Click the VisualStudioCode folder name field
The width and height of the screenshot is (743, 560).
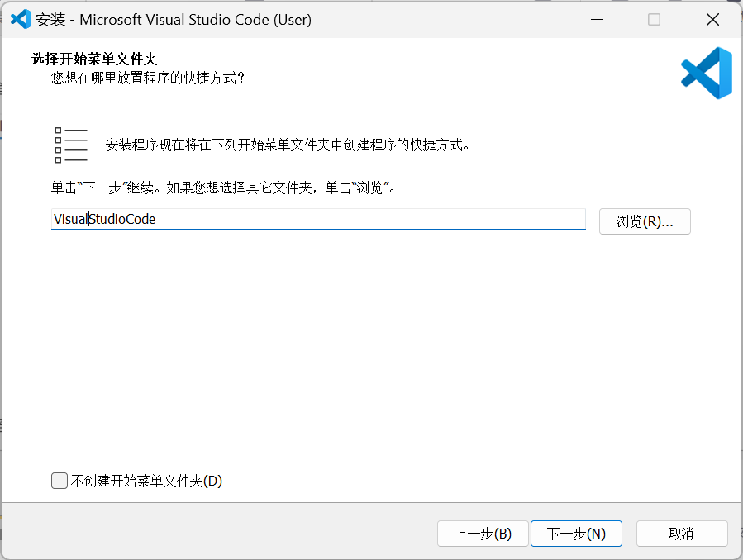click(x=318, y=219)
